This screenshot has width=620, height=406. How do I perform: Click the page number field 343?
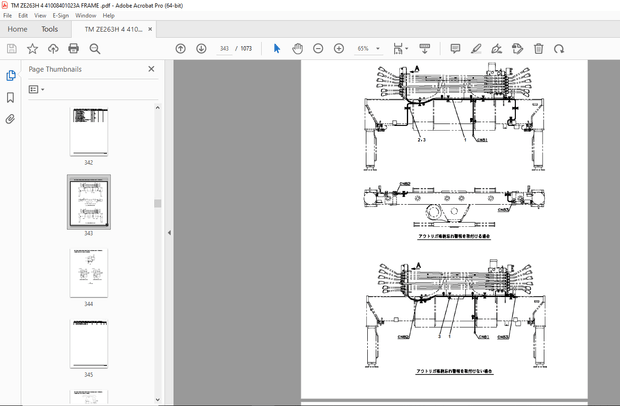(224, 49)
